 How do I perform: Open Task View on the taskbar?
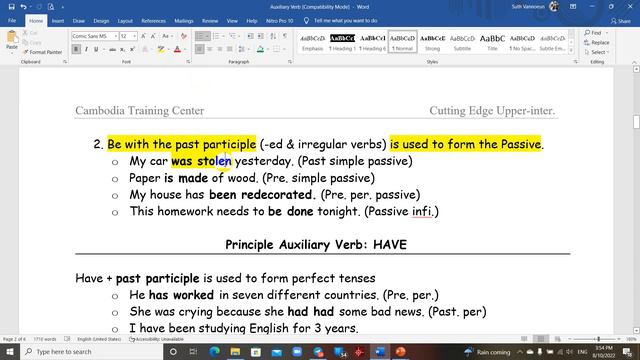193,351
